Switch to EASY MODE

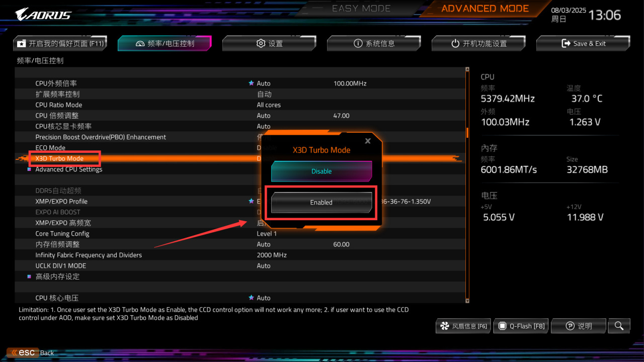tap(361, 9)
